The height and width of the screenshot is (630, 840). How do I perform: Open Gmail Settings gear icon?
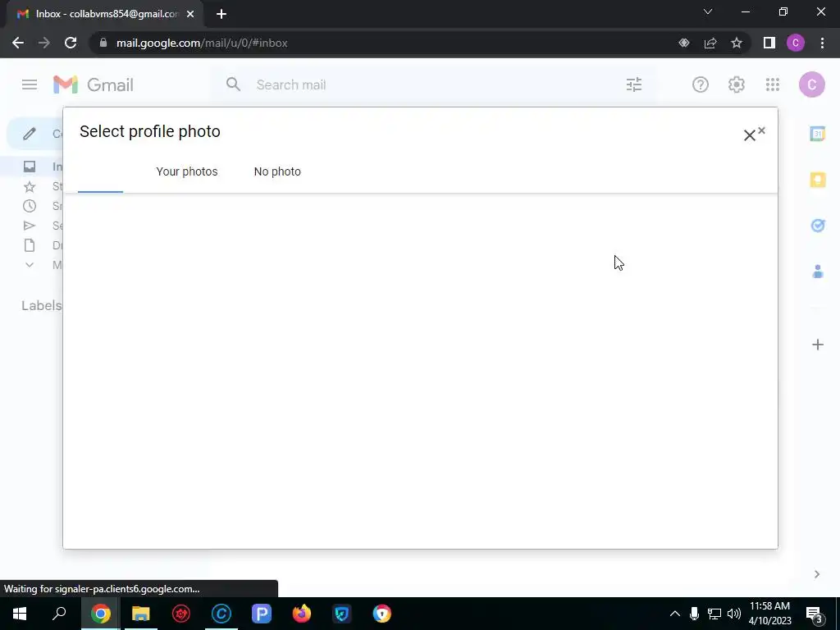coord(737,84)
